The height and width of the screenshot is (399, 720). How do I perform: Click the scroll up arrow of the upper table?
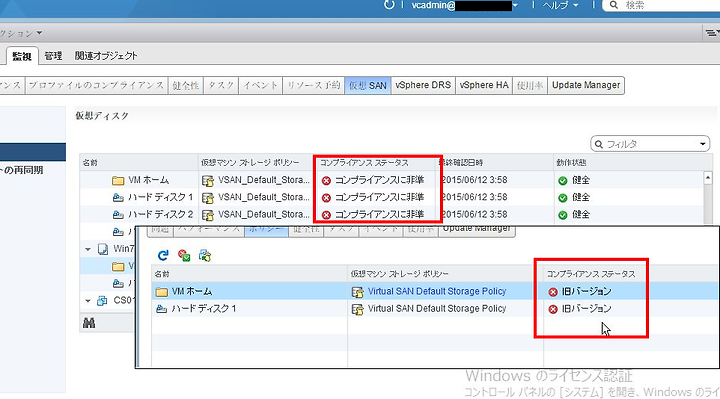[708, 178]
